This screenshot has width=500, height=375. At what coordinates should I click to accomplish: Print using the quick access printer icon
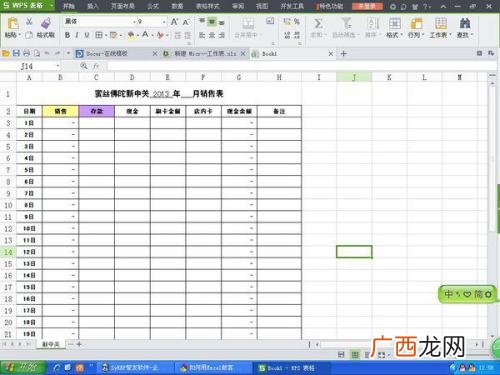pos(27,53)
